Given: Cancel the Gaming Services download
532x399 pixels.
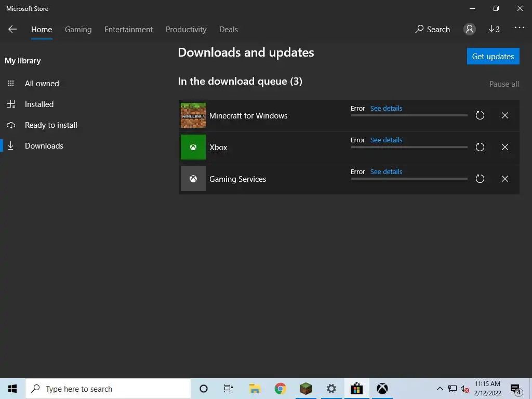Looking at the screenshot, I should point(505,179).
